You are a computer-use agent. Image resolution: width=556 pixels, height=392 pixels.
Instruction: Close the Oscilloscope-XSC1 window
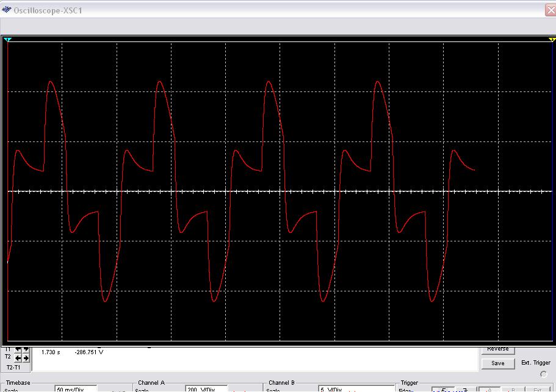[549, 10]
